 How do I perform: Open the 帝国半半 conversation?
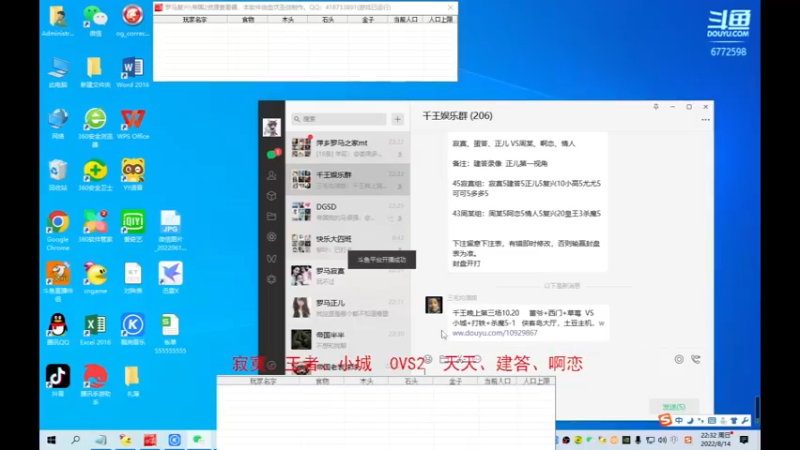(347, 340)
